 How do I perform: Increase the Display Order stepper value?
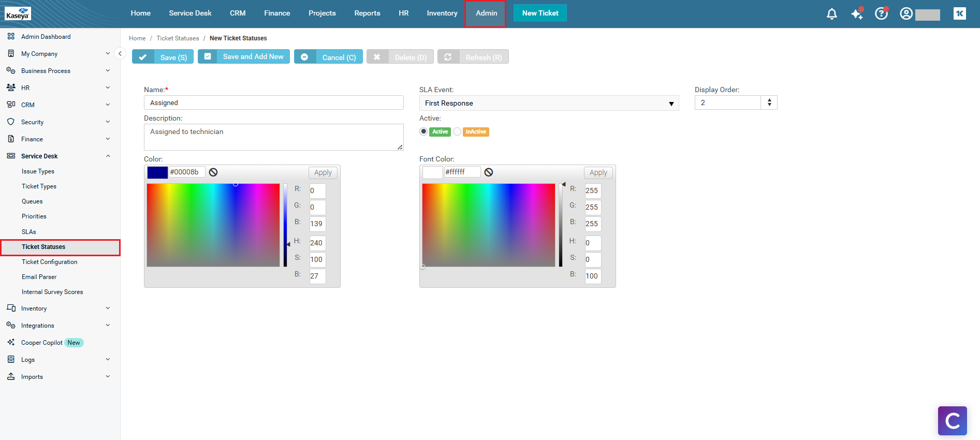coord(769,100)
